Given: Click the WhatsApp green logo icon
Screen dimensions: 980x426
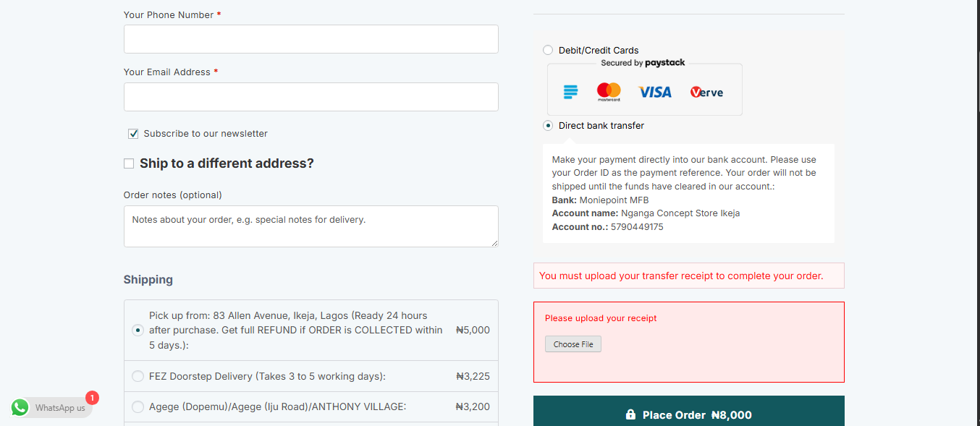Looking at the screenshot, I should (20, 408).
